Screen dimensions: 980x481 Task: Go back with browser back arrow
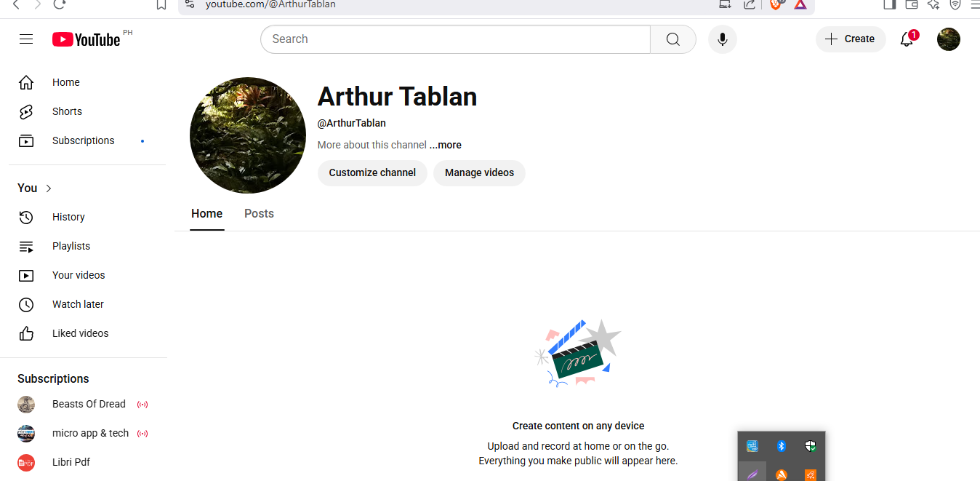(16, 4)
